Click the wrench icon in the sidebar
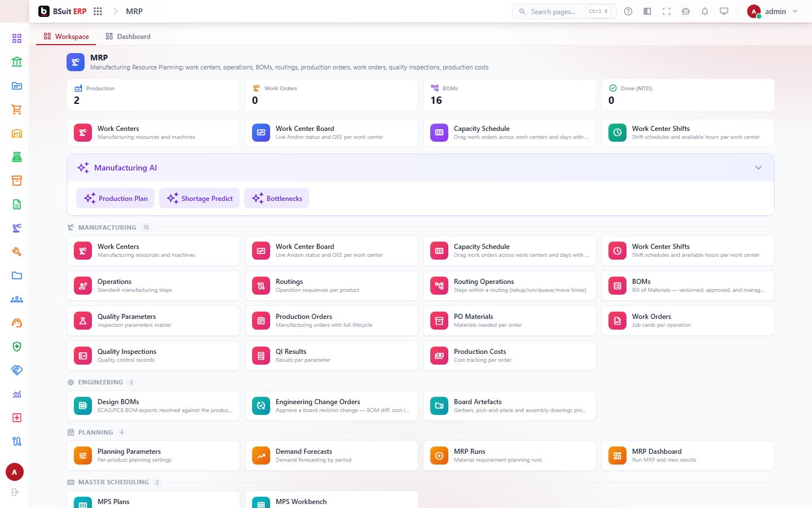Viewport: 812px width, 508px height. click(x=17, y=252)
